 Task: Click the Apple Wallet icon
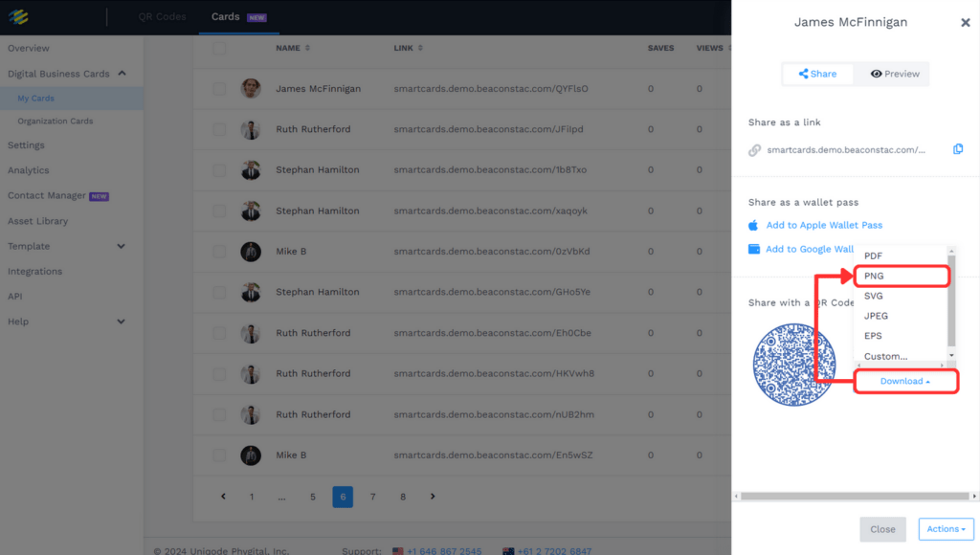[x=753, y=227]
